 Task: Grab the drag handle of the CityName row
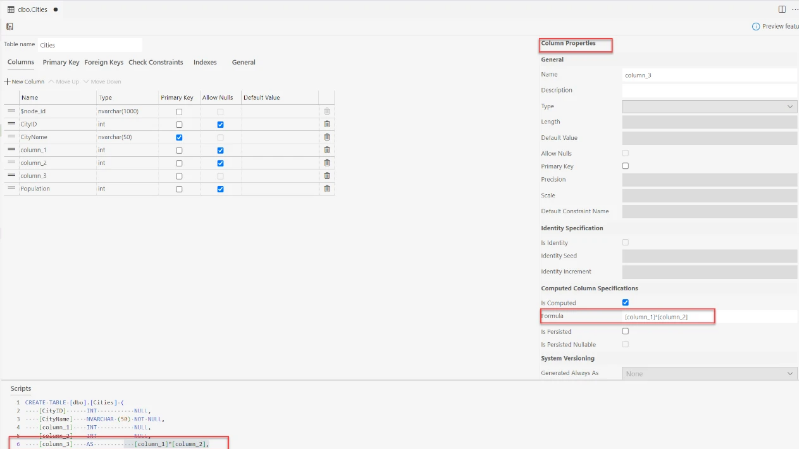coord(11,137)
